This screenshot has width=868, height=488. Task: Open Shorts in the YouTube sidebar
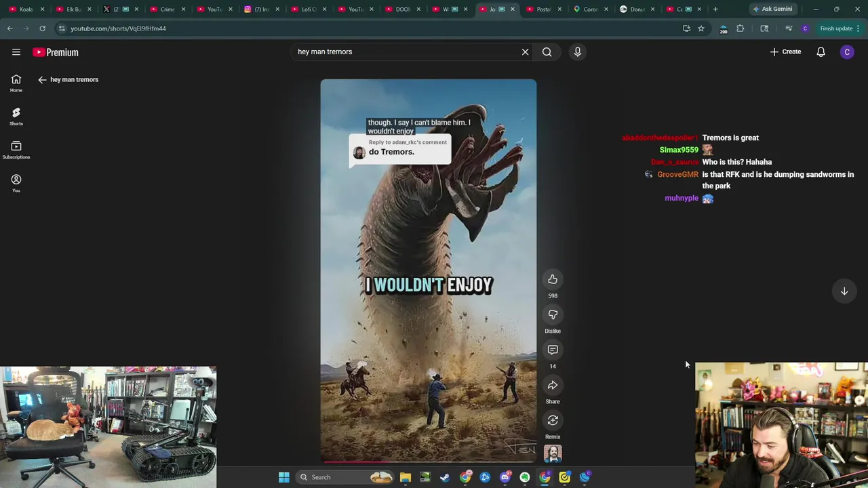point(16,117)
